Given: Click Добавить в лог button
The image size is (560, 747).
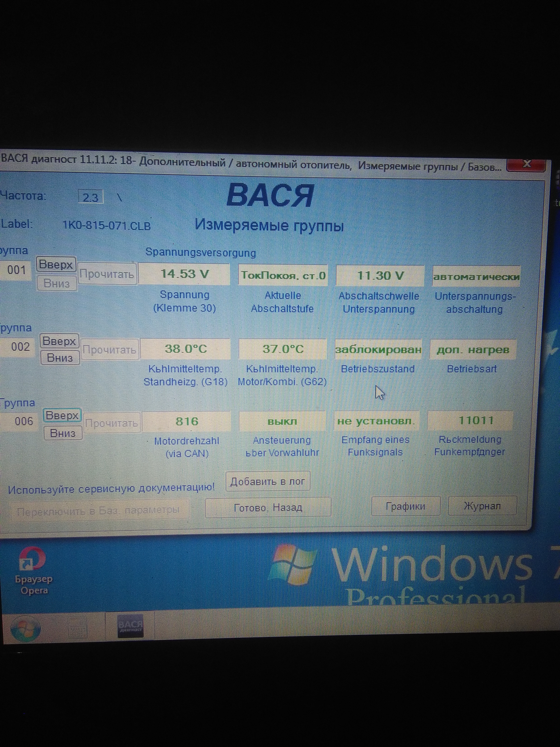Looking at the screenshot, I should pyautogui.click(x=268, y=482).
